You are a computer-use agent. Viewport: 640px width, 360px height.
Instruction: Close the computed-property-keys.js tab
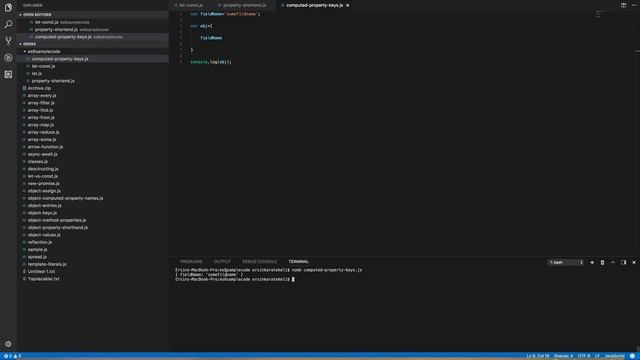point(348,5)
